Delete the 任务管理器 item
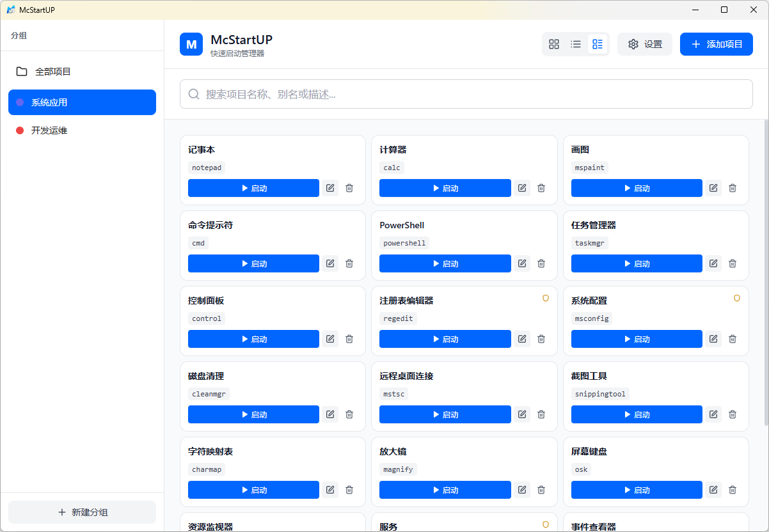 (x=733, y=263)
